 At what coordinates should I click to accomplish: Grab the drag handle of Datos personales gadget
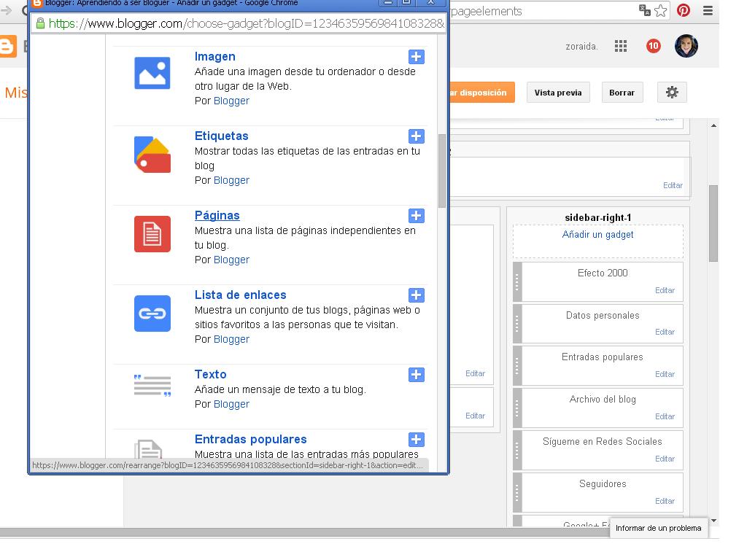pyautogui.click(x=517, y=324)
